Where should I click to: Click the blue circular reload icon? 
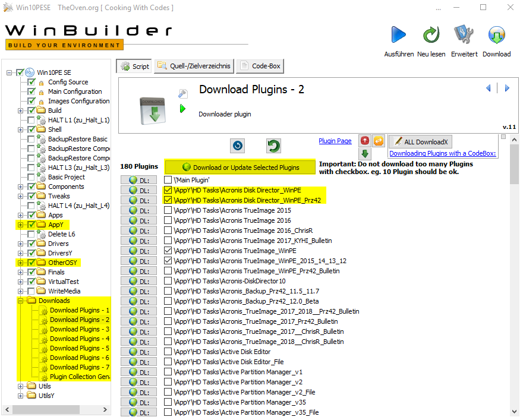tap(237, 146)
